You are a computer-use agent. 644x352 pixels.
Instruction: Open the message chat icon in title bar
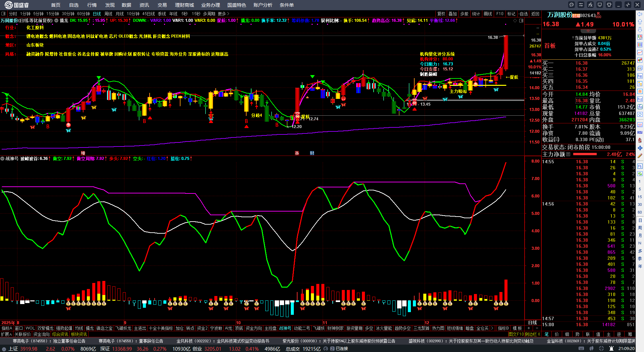tap(572, 5)
